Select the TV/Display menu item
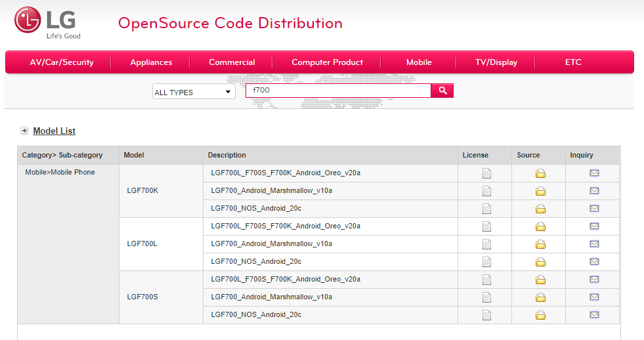This screenshot has width=644, height=340. pyautogui.click(x=496, y=62)
